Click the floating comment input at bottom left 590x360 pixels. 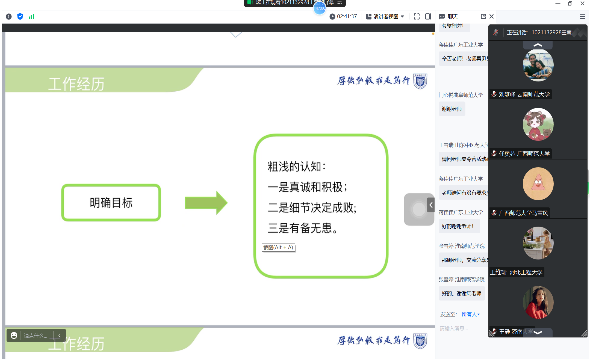(36, 335)
